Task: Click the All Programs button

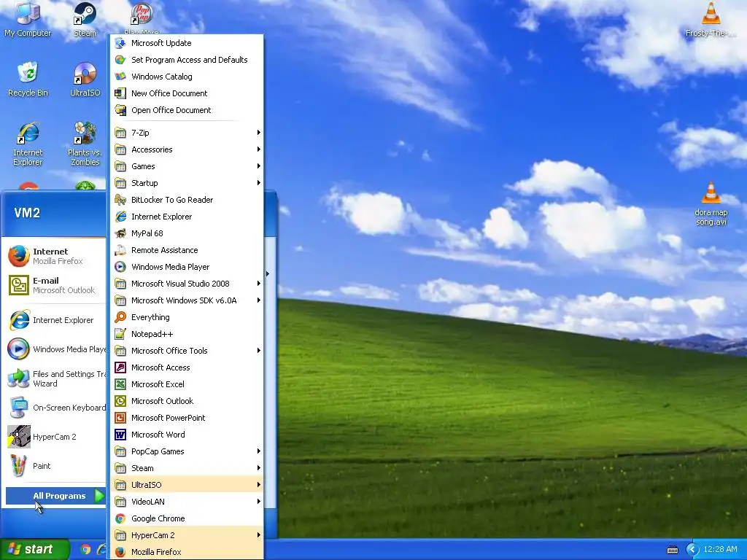Action: click(55, 496)
